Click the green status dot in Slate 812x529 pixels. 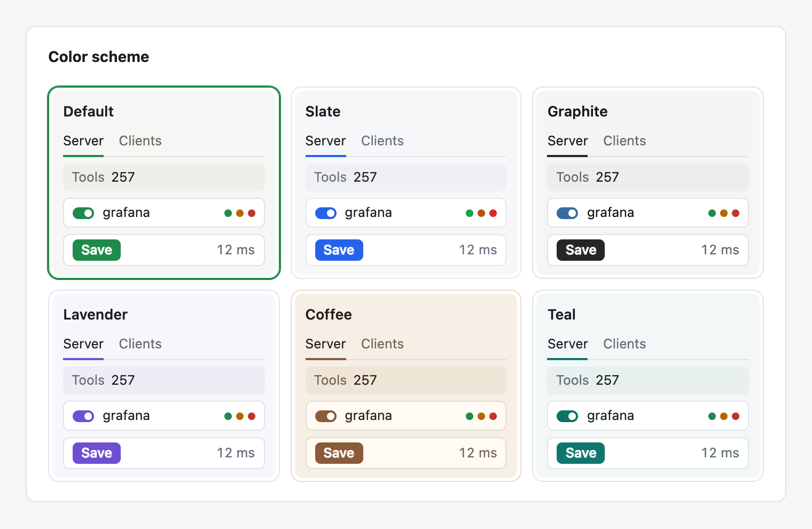coord(470,213)
